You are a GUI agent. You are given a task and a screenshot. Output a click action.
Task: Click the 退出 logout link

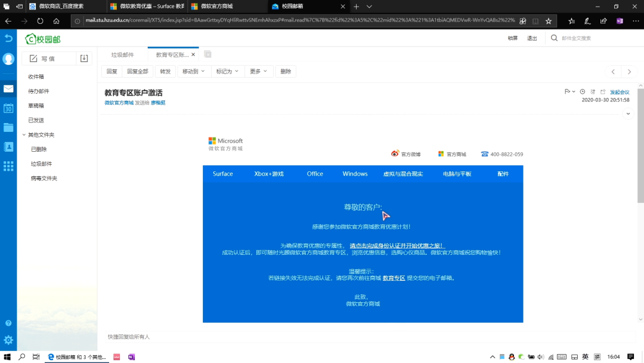(532, 38)
